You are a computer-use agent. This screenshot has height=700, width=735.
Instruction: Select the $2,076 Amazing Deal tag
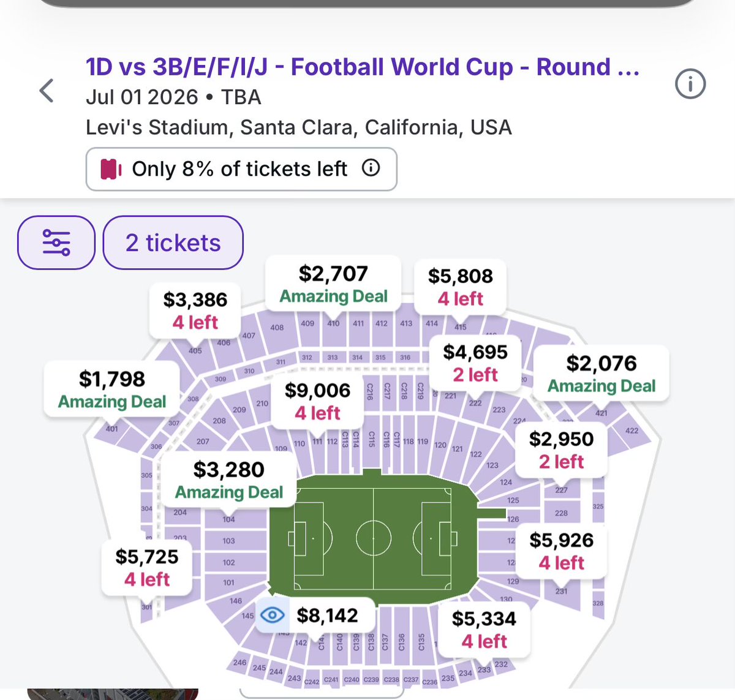click(601, 374)
